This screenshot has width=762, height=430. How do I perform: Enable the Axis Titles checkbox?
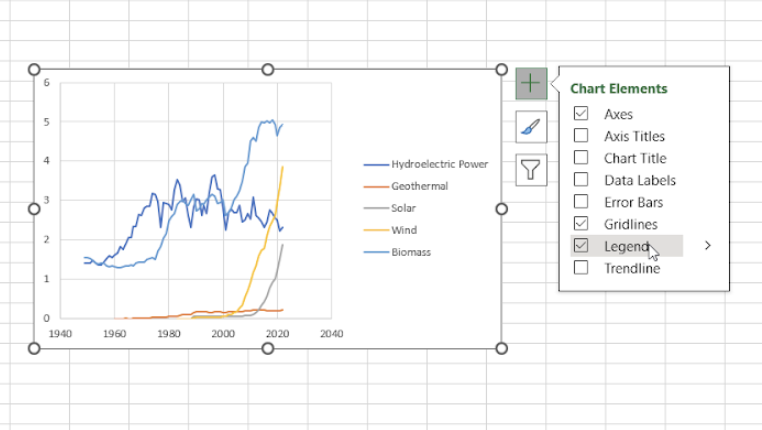(x=581, y=135)
